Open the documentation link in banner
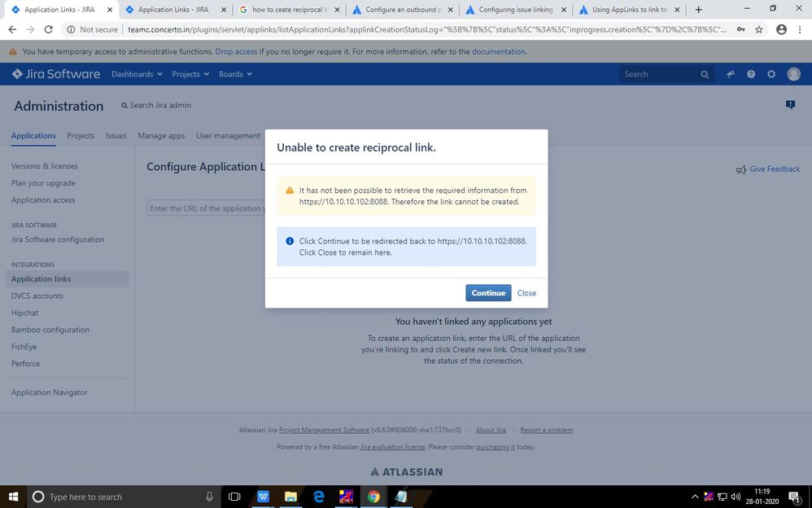Image resolution: width=812 pixels, height=508 pixels. click(x=498, y=52)
